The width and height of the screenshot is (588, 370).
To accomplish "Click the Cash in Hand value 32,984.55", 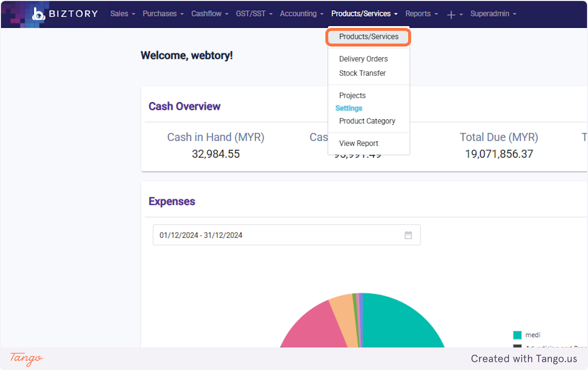I will click(216, 154).
